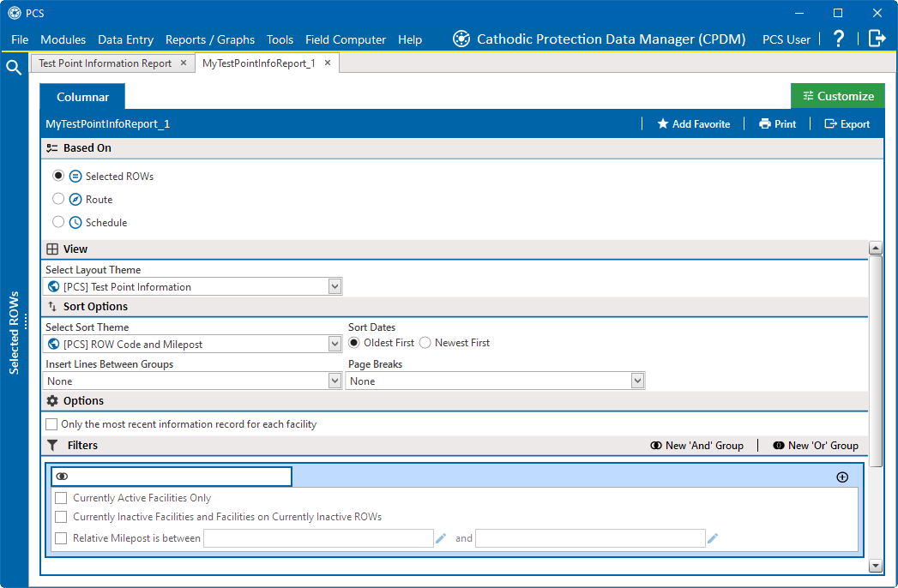Open the Select Layout Theme dropdown
The width and height of the screenshot is (898, 588).
click(x=333, y=286)
